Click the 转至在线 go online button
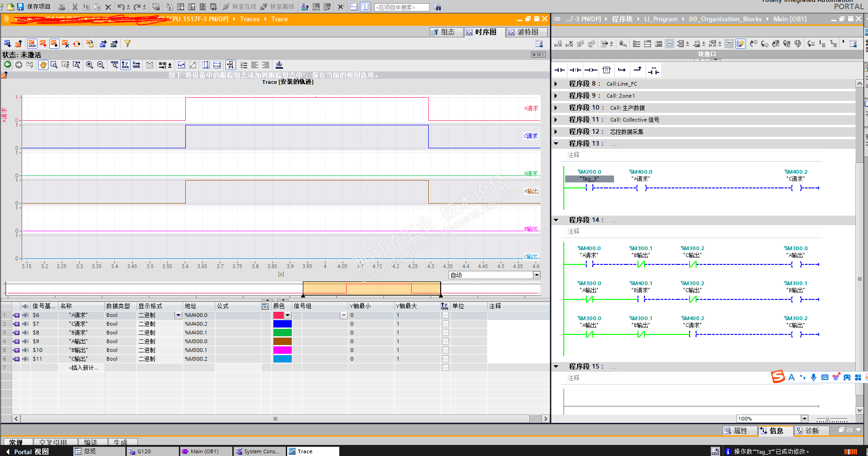Screen dimensions: 868x456 point(239,7)
